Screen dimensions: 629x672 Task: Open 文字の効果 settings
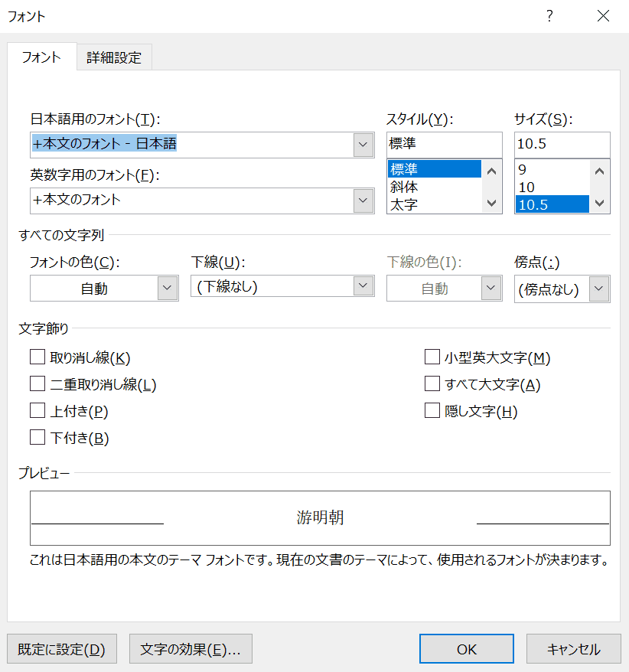click(191, 649)
